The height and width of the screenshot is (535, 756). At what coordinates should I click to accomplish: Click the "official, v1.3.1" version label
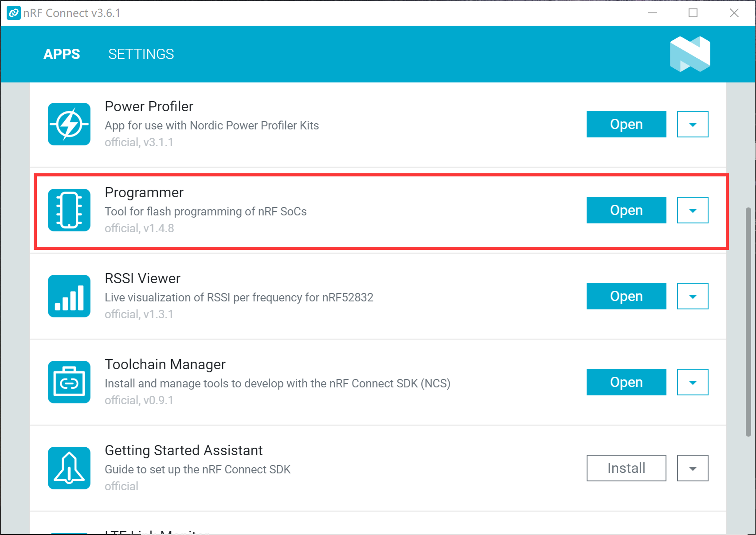139,314
